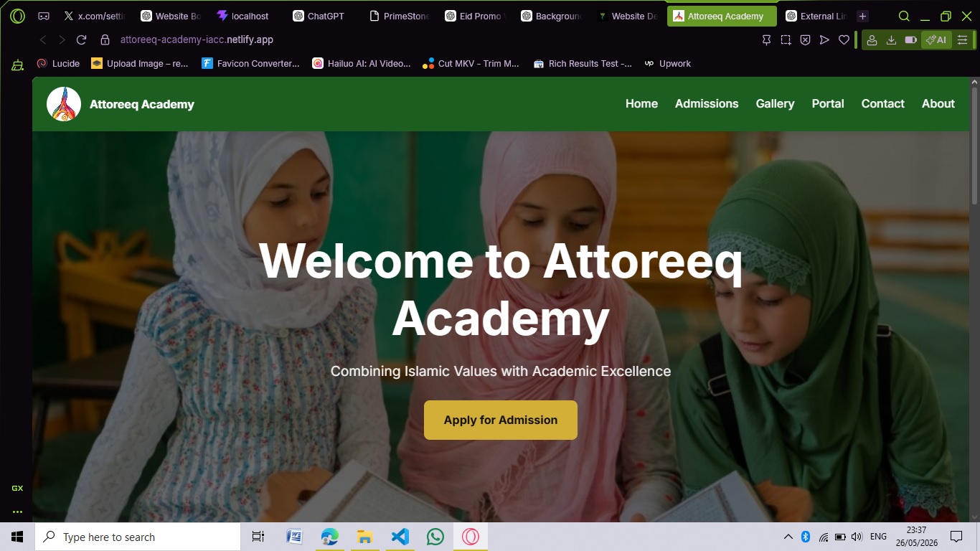980x551 pixels.
Task: Open Visual Studio Code from taskbar
Action: (400, 537)
